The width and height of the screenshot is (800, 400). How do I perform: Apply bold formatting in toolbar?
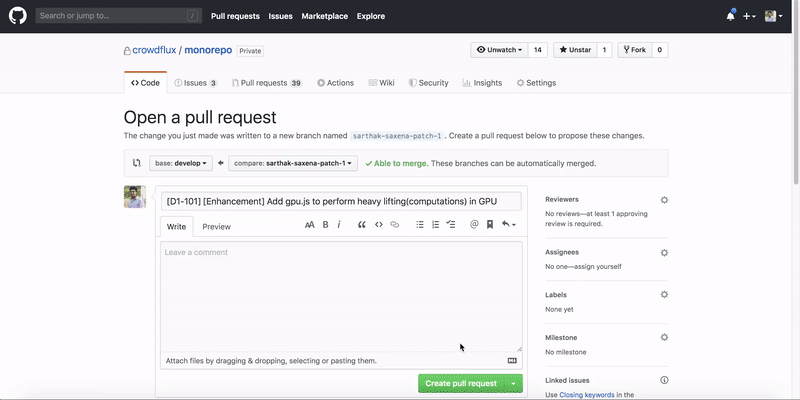tap(325, 224)
